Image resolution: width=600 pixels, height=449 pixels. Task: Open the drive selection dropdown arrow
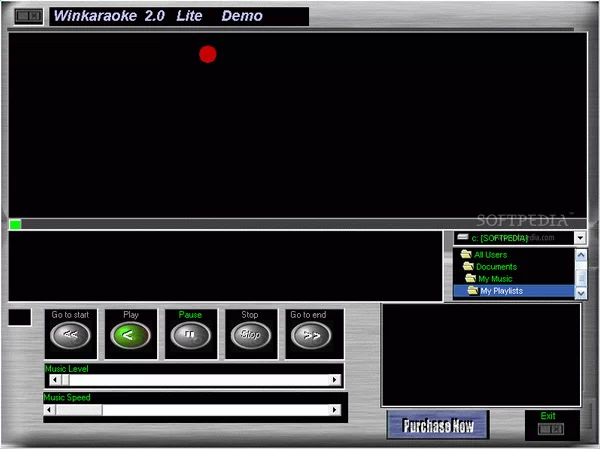coord(580,238)
